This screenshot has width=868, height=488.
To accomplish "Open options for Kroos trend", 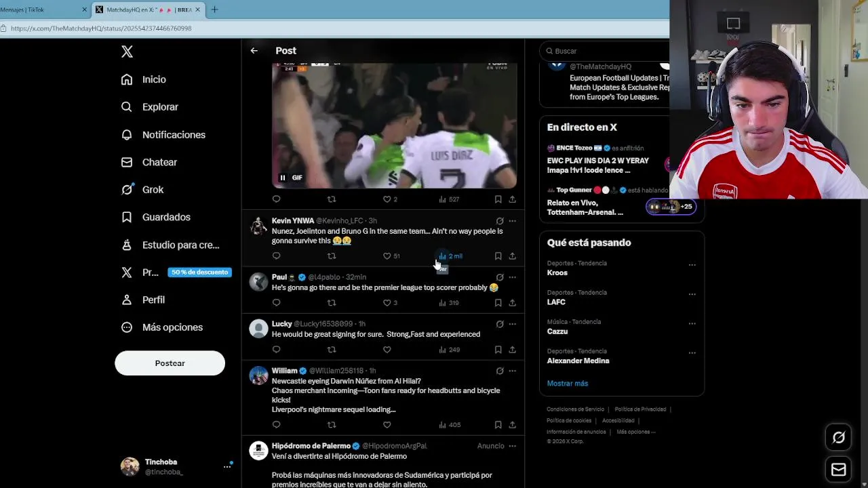I will pyautogui.click(x=692, y=265).
